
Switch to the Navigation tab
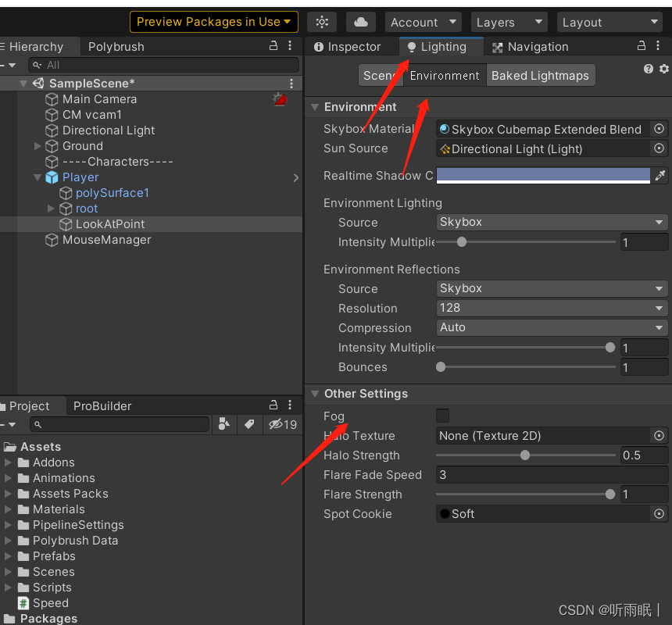click(x=531, y=47)
